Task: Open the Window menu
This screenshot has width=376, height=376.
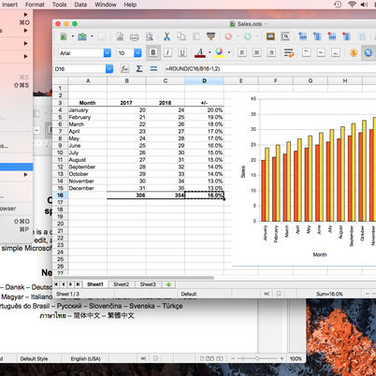Action: tap(105, 5)
